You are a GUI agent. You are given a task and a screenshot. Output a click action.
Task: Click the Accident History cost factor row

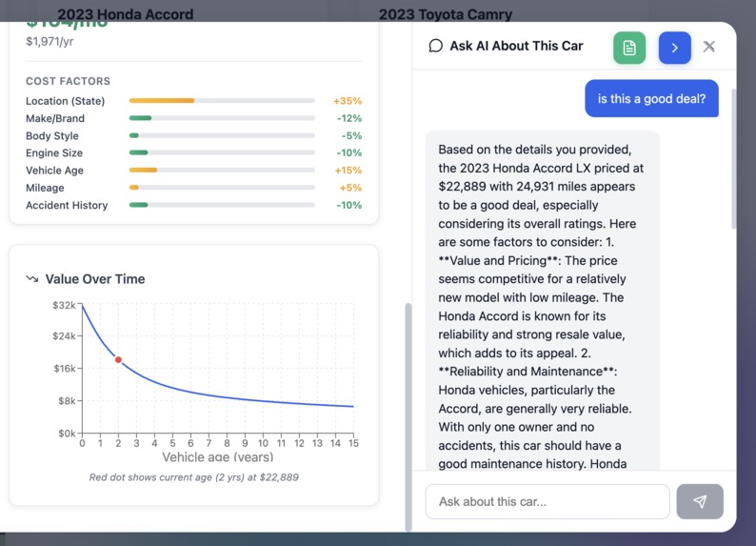(194, 205)
